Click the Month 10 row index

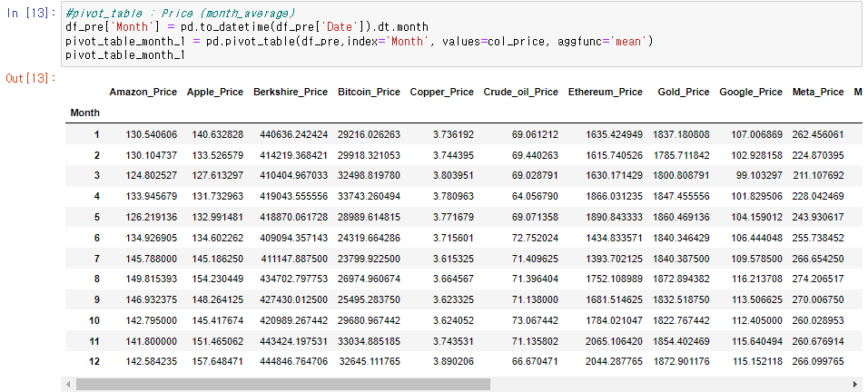pos(94,320)
